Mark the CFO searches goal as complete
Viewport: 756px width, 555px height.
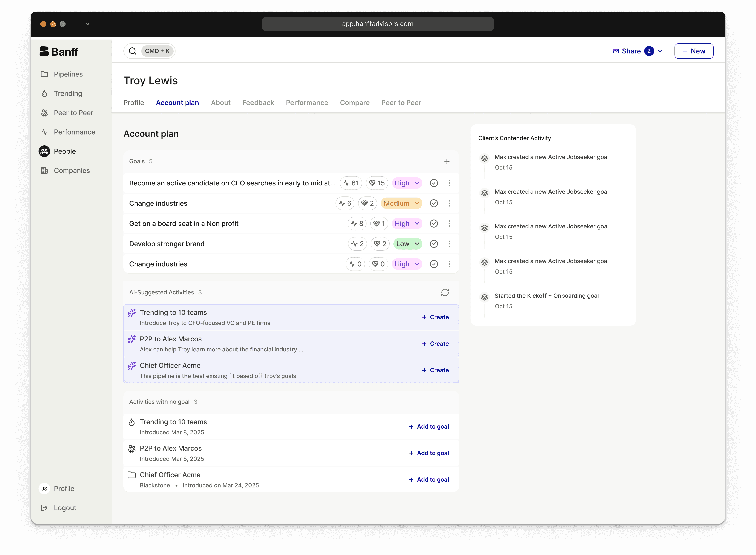coord(434,183)
